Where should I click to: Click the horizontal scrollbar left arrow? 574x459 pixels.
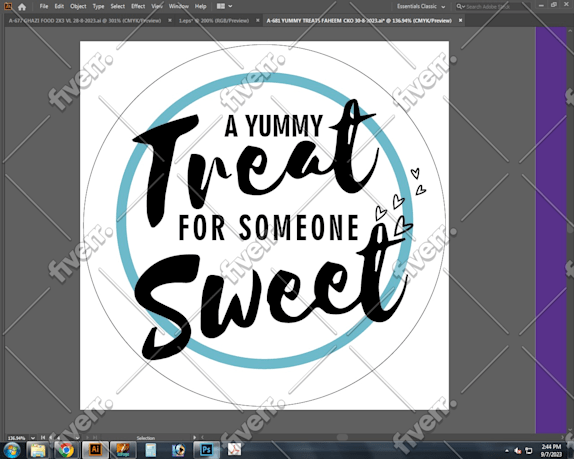tap(202, 437)
